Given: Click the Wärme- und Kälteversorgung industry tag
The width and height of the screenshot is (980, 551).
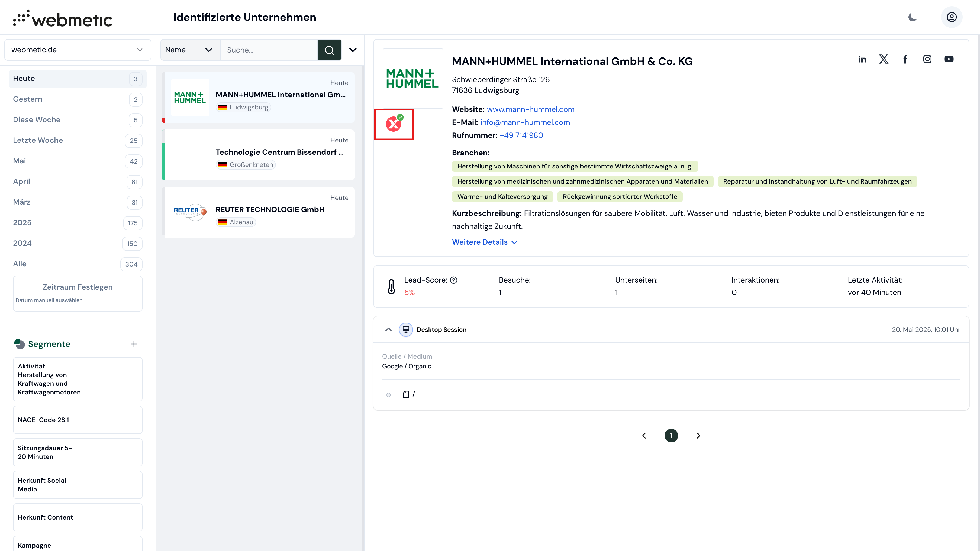Looking at the screenshot, I should pos(502,197).
